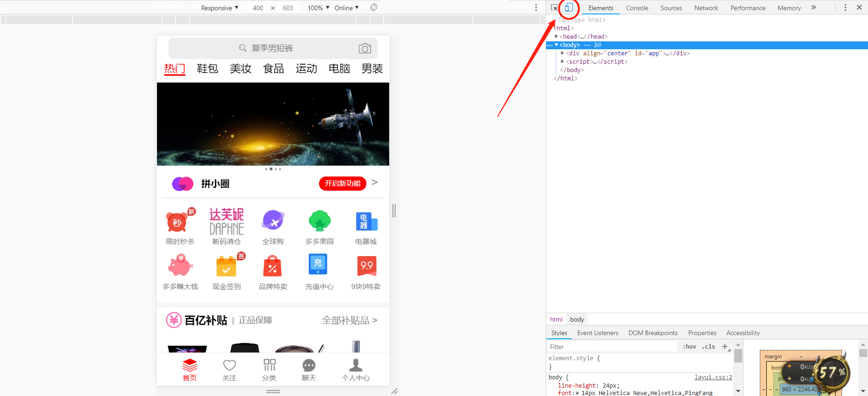Viewport: 868px width, 396px height.
Task: Open the layui.css:2 source link
Action: (713, 377)
